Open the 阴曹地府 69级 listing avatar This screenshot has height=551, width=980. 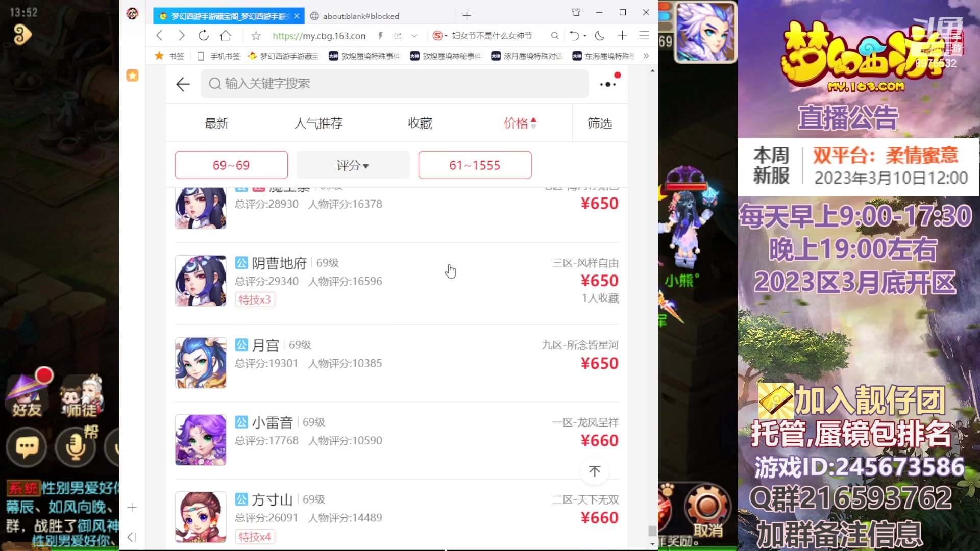(201, 281)
